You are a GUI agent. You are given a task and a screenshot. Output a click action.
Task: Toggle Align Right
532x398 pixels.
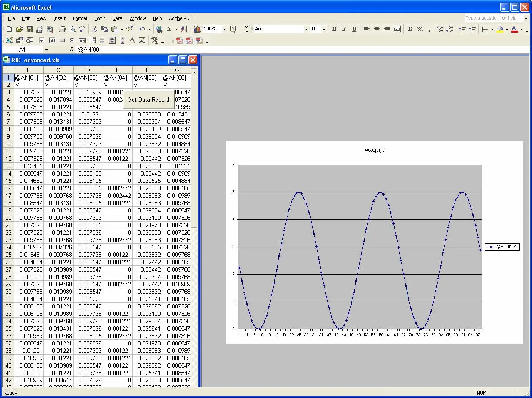pyautogui.click(x=387, y=29)
